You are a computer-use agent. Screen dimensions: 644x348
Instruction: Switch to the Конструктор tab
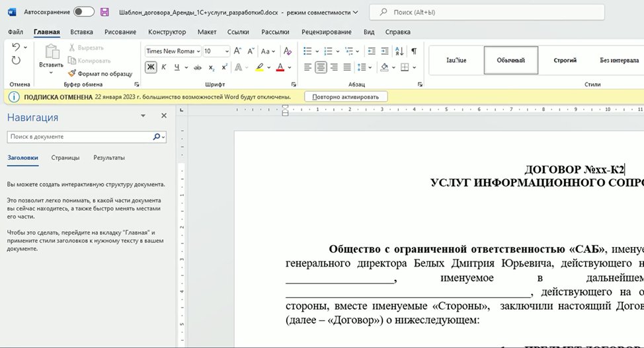167,32
